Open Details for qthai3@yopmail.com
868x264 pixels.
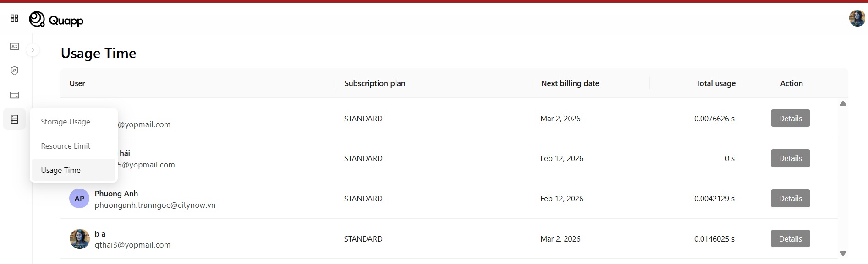[x=790, y=239]
